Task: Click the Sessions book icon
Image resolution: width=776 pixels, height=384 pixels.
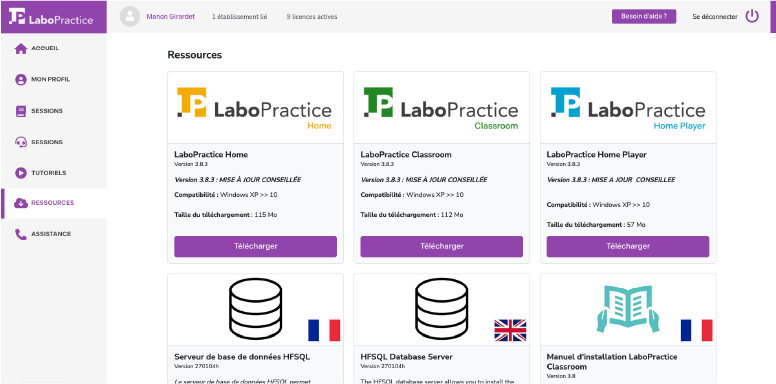Action: [21, 111]
